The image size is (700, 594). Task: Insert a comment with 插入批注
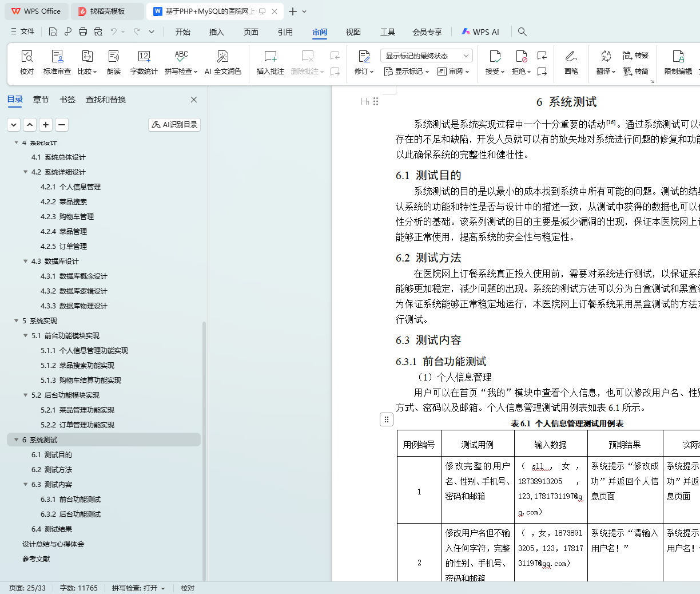271,62
